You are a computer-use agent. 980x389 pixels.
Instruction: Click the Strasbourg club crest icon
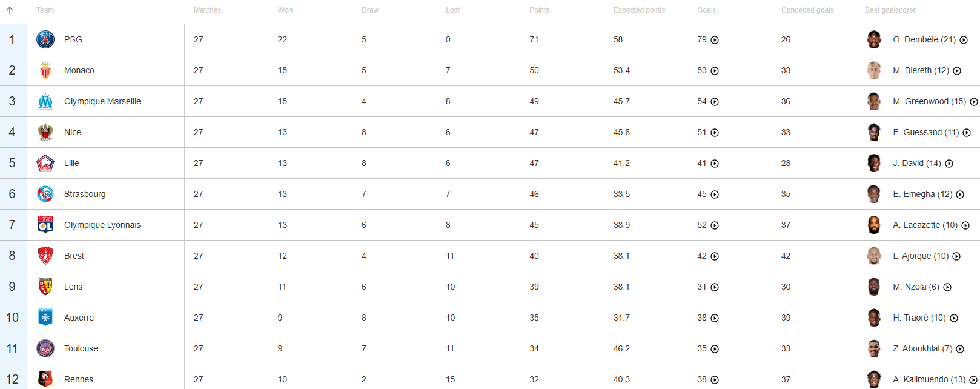click(x=45, y=194)
